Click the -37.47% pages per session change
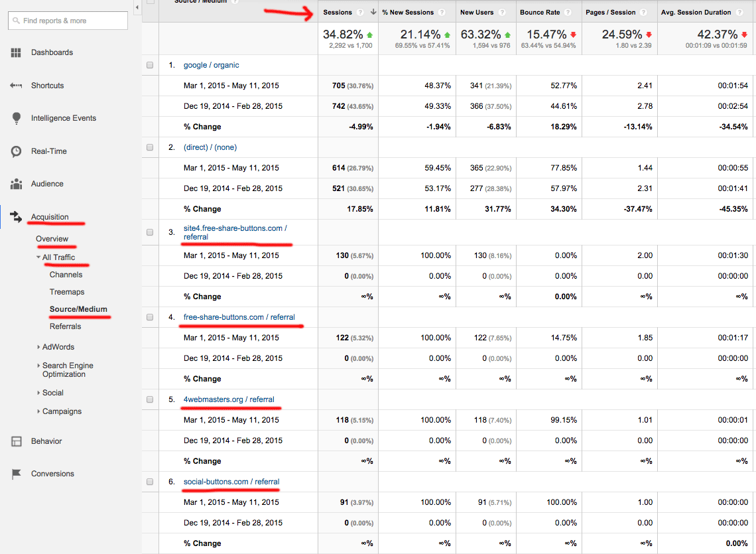This screenshot has height=554, width=756. click(x=637, y=210)
